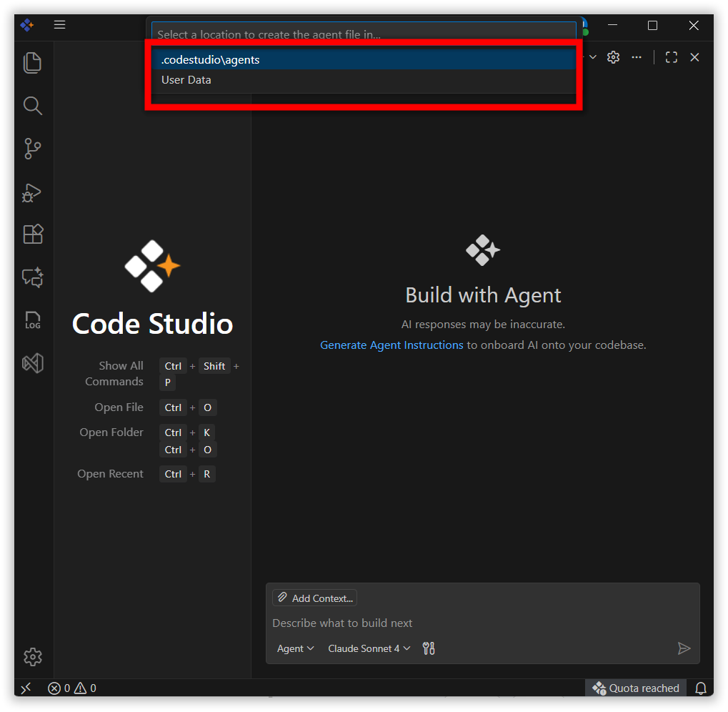The image size is (728, 712).
Task: Open Run and Debug view
Action: [33, 192]
